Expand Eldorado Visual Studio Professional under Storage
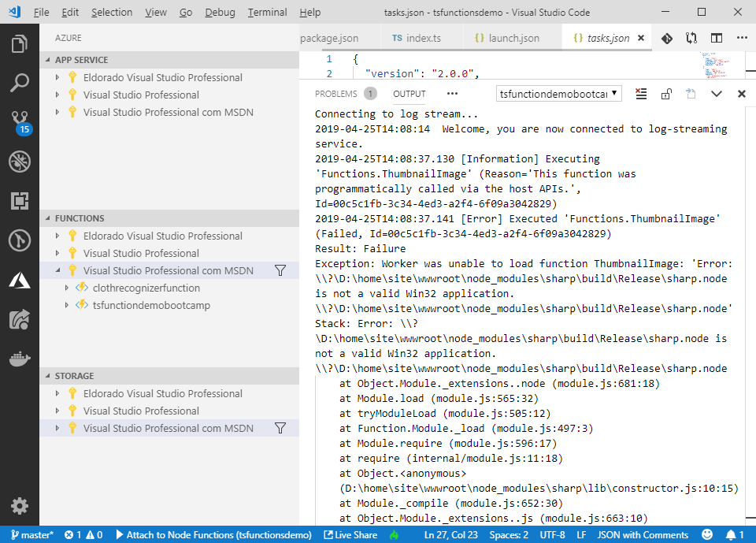The image size is (756, 543). click(x=57, y=393)
